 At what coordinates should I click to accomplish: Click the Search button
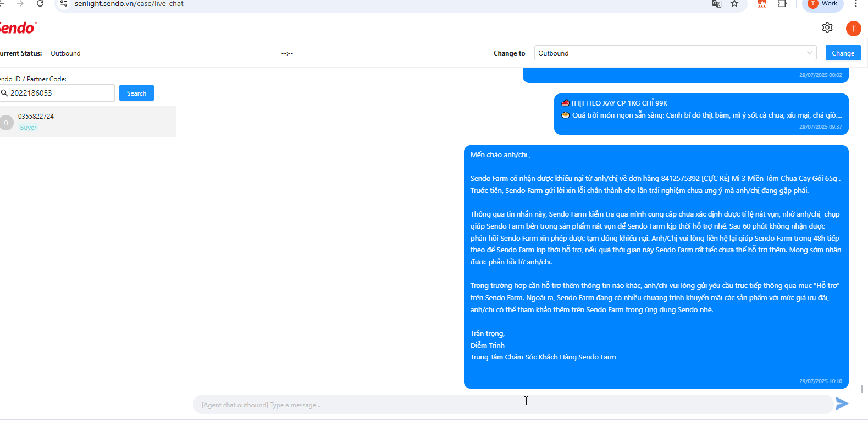point(136,93)
